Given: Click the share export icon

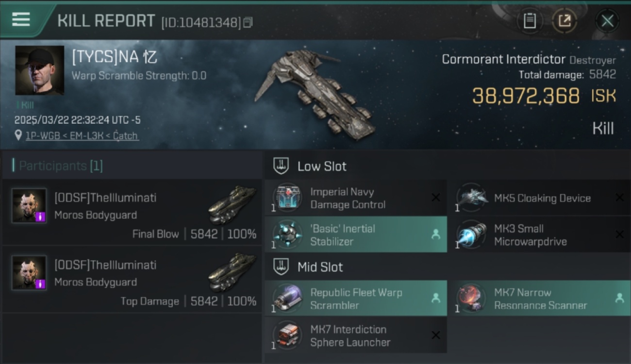Looking at the screenshot, I should click(565, 21).
